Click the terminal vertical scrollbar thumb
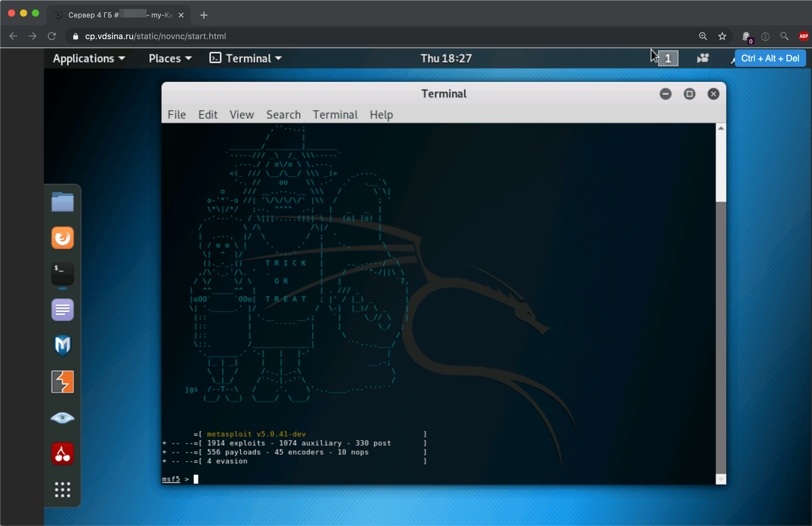812x526 pixels. [721, 338]
